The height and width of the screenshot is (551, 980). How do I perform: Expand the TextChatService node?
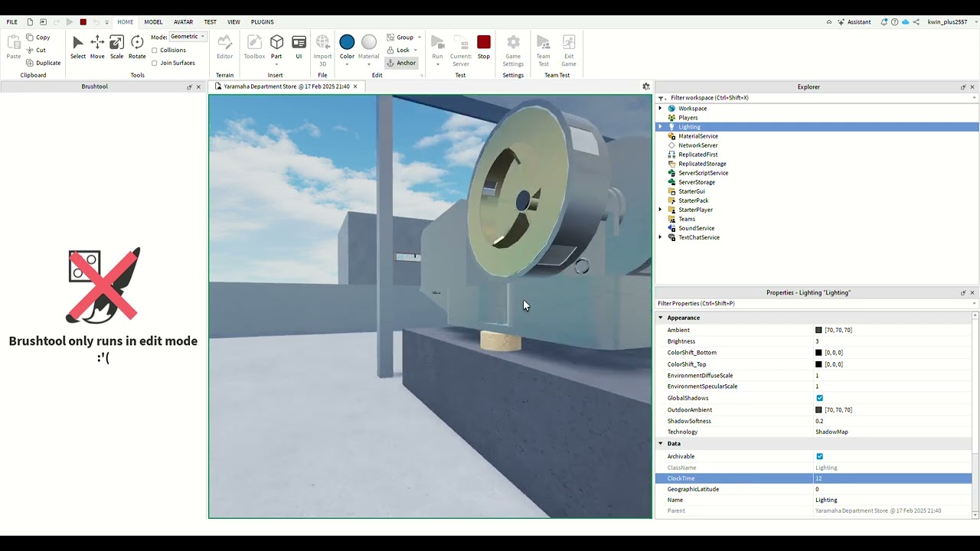click(660, 237)
